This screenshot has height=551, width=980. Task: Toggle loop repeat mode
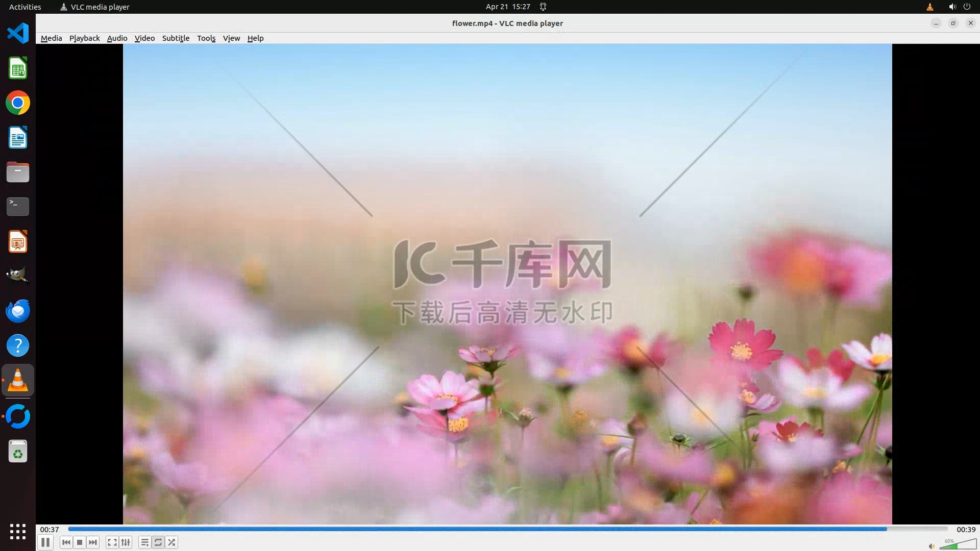(158, 542)
